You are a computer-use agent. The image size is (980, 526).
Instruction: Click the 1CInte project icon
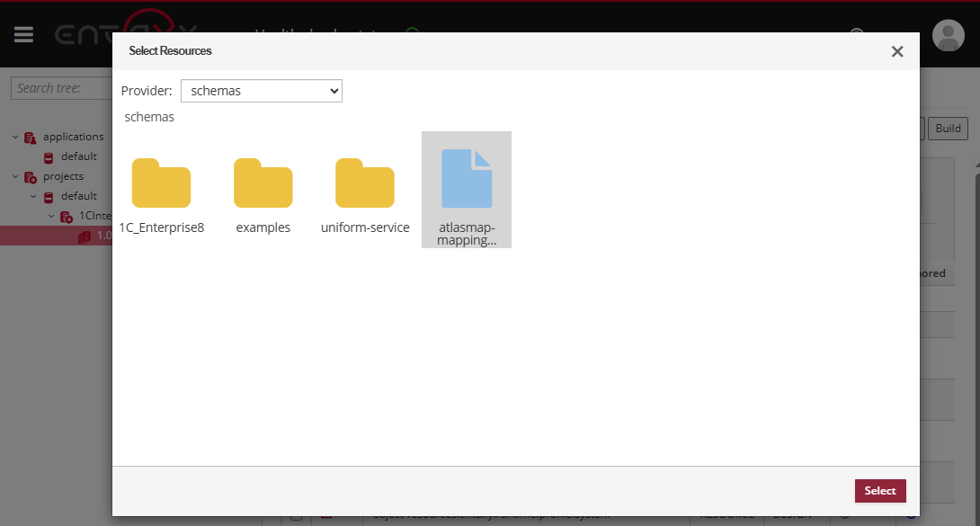coord(65,216)
